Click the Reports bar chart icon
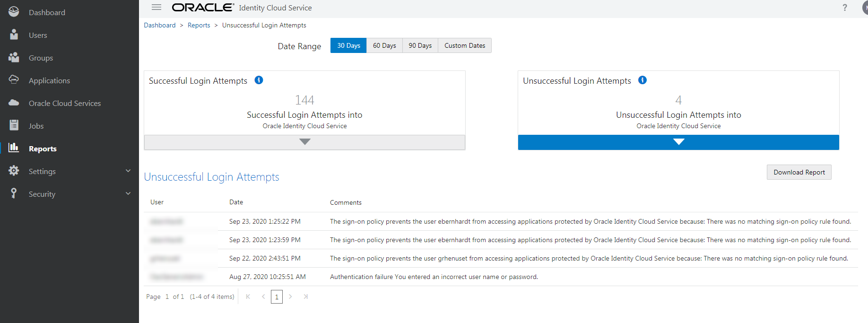Viewport: 868px width, 323px height. point(14,148)
